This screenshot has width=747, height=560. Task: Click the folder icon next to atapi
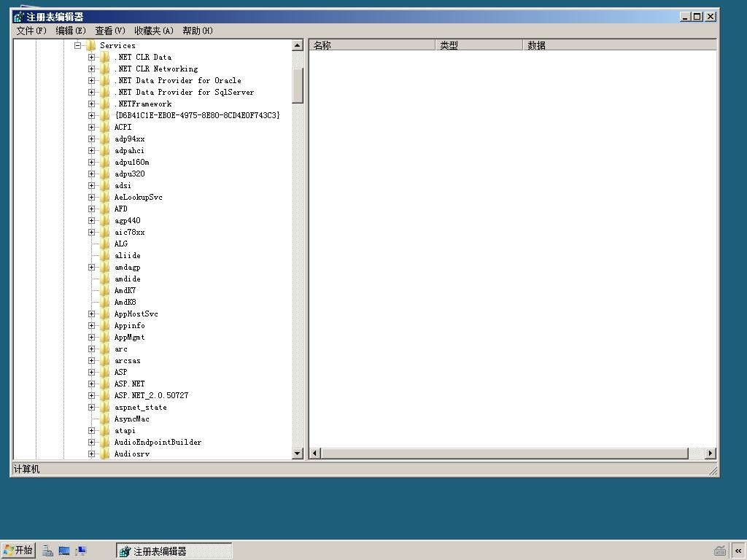[x=105, y=430]
